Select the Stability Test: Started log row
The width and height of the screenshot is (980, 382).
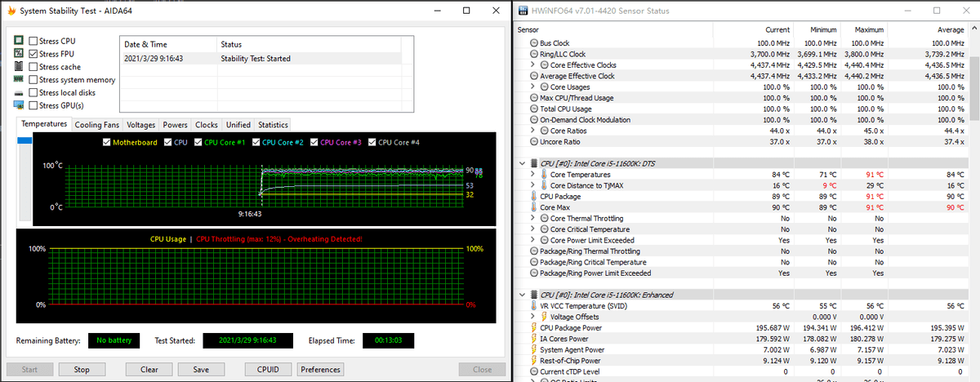tap(261, 59)
